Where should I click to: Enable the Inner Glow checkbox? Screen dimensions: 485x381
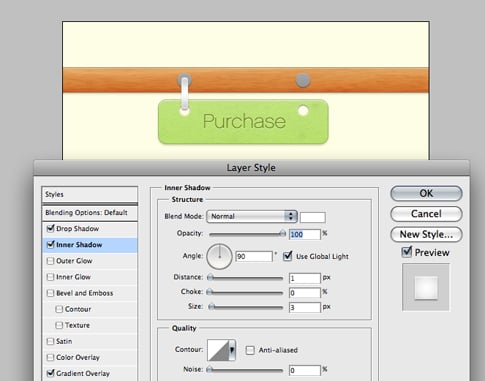tap(50, 277)
